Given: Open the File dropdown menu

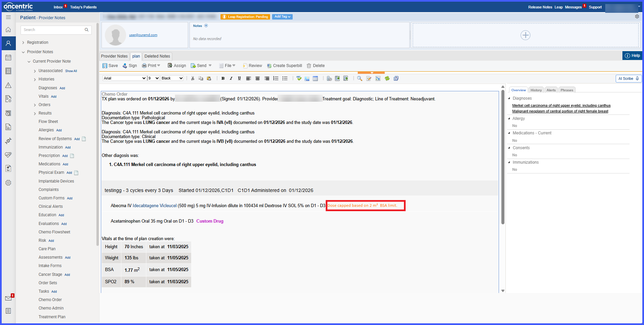Looking at the screenshot, I should click(x=227, y=66).
